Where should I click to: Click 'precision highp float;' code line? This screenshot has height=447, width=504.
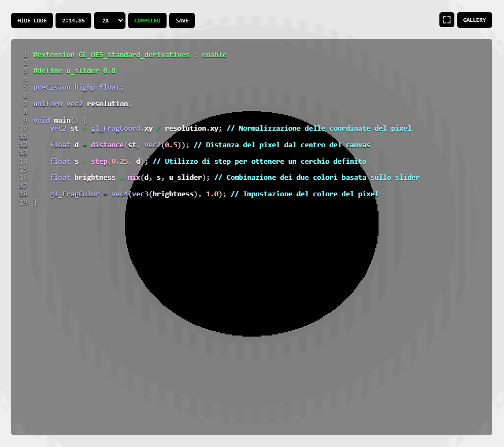(x=78, y=87)
